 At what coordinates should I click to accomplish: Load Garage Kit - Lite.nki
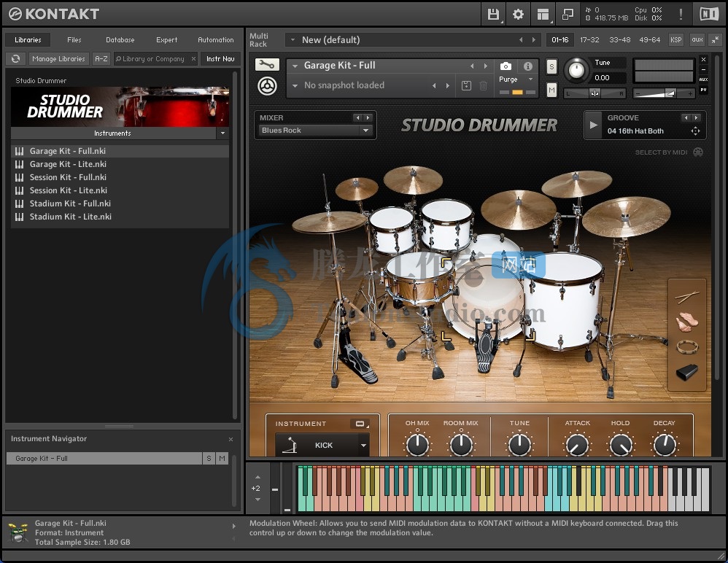(120, 164)
